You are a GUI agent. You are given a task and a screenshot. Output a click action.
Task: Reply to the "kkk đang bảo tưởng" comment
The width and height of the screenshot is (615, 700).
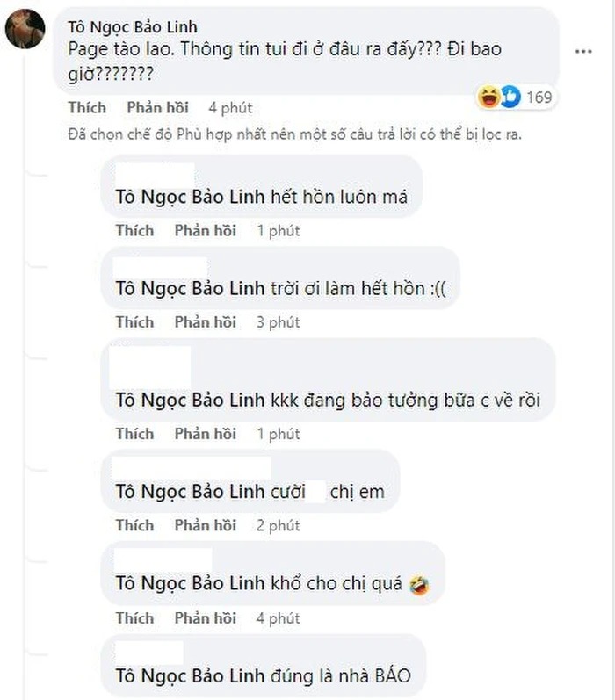205,433
